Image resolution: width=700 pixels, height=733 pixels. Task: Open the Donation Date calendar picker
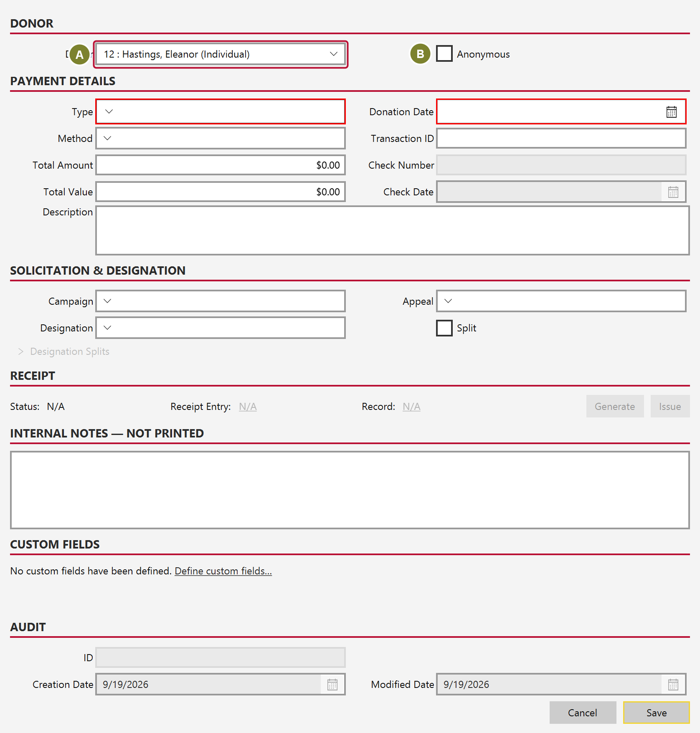pos(671,112)
